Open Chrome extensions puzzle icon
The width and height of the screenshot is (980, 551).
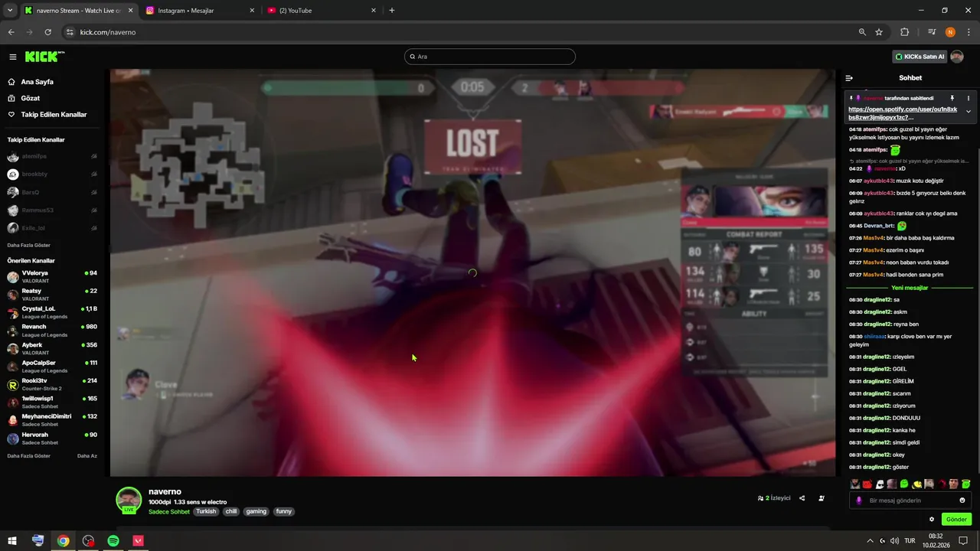click(904, 32)
